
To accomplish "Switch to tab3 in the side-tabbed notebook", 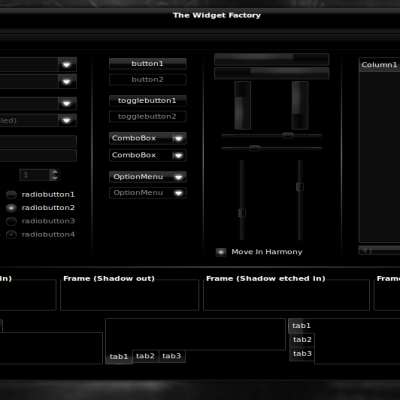I will click(x=302, y=354).
